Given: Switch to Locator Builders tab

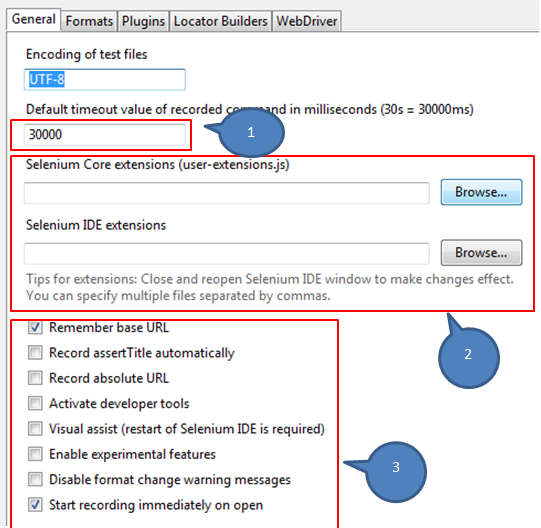Looking at the screenshot, I should (x=220, y=21).
